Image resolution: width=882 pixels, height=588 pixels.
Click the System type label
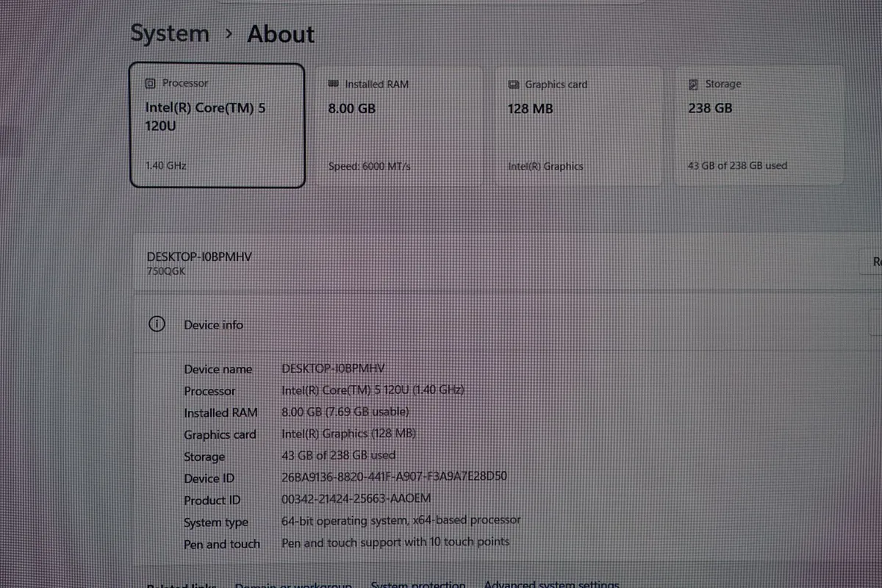pyautogui.click(x=216, y=523)
